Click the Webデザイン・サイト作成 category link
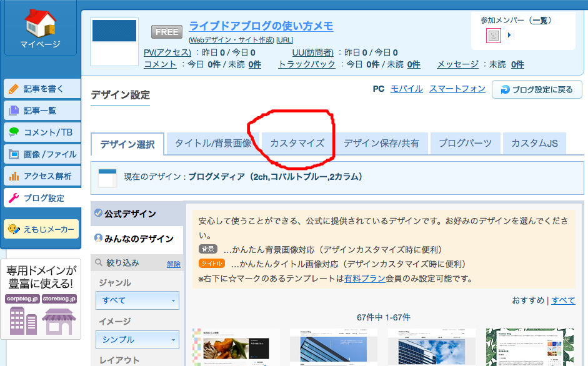Image resolution: width=588 pixels, height=366 pixels. 231,40
